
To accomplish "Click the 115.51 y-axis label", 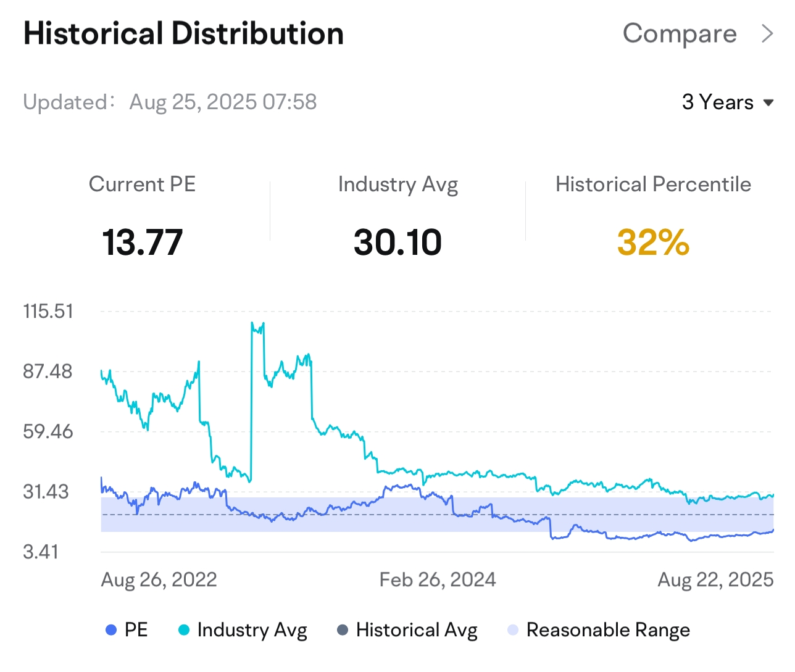I will (48, 311).
